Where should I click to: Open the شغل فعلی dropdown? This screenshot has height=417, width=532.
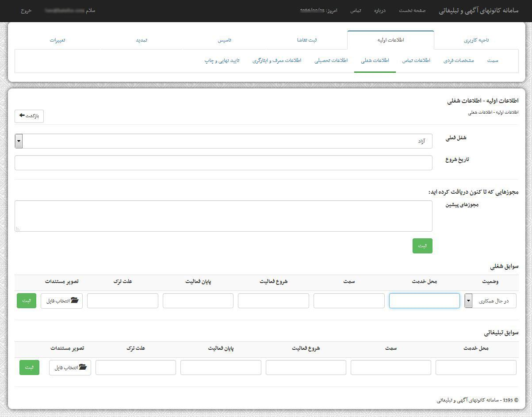point(223,141)
